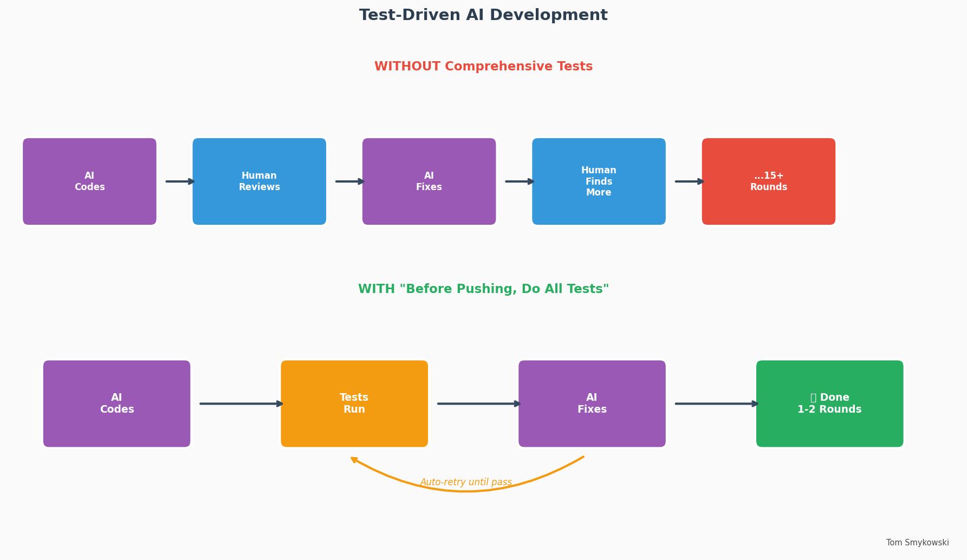
Task: Click the 'Test-Driven AI Development' title
Action: 483,15
